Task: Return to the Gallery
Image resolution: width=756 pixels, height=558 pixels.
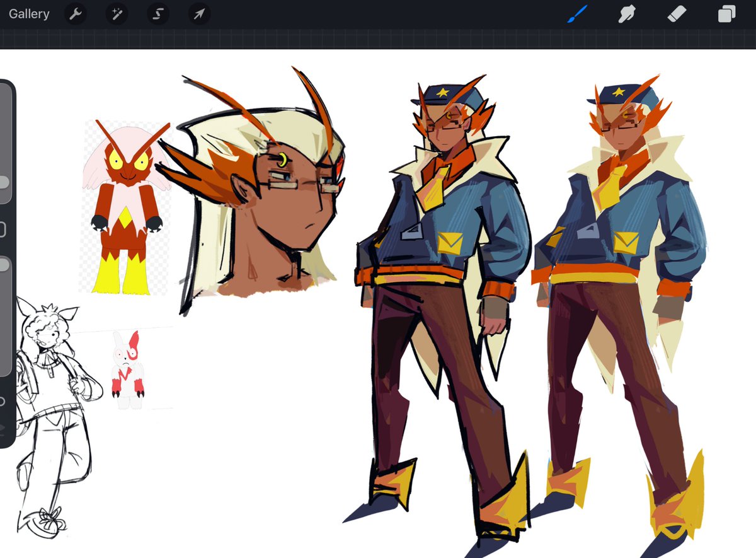Action: click(x=29, y=14)
